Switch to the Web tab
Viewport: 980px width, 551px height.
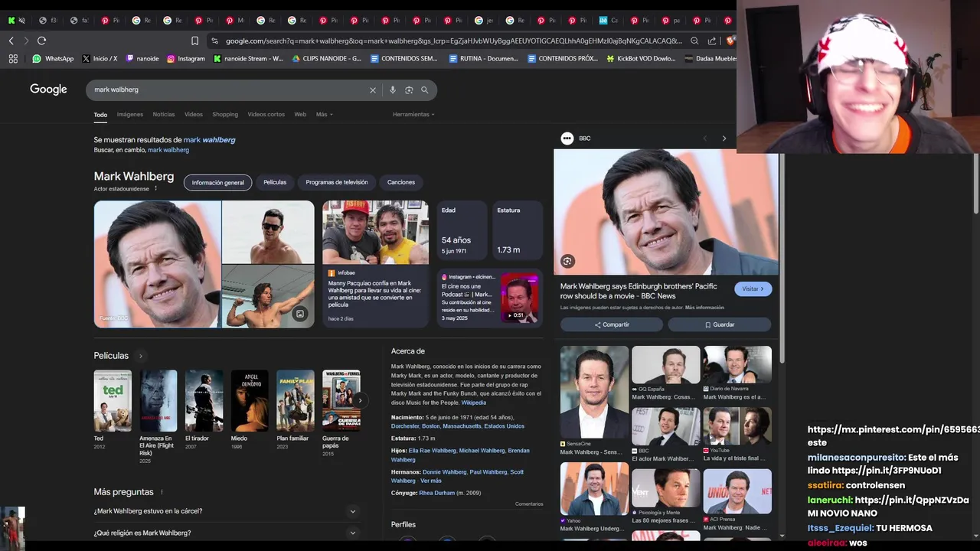coord(300,115)
